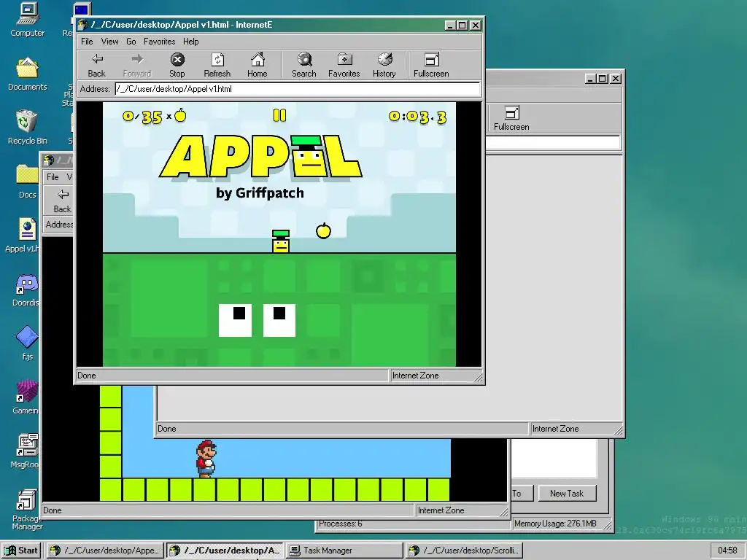The image size is (747, 560).
Task: Open the Go menu in Appel browser
Action: coord(131,42)
